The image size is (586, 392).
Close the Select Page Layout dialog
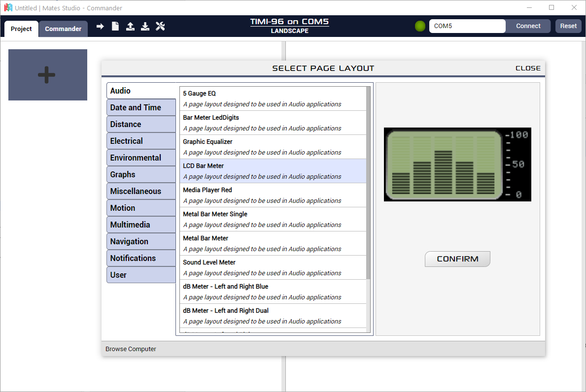[528, 68]
